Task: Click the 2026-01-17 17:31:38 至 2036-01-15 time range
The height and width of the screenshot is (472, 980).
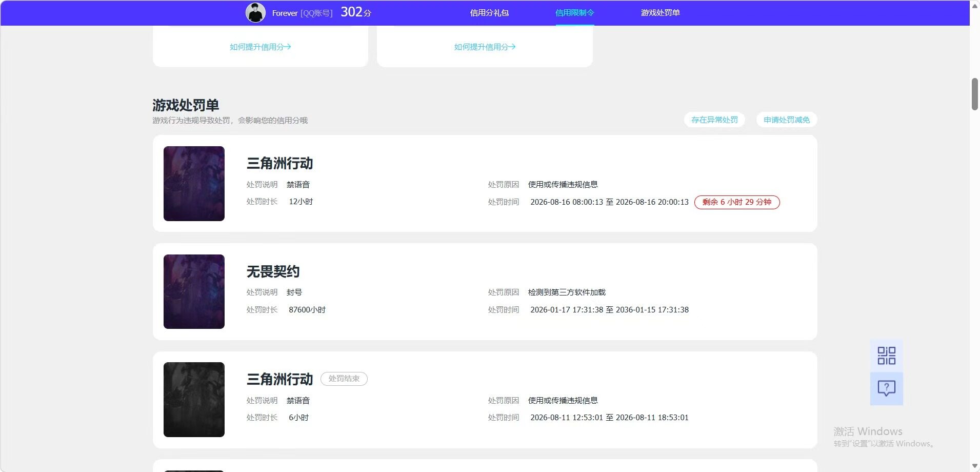Action: [609, 310]
